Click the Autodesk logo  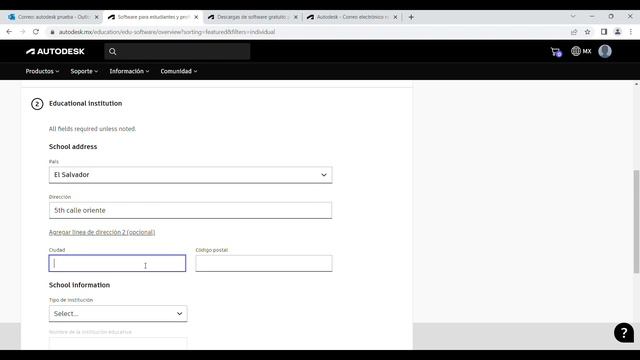[x=55, y=51]
